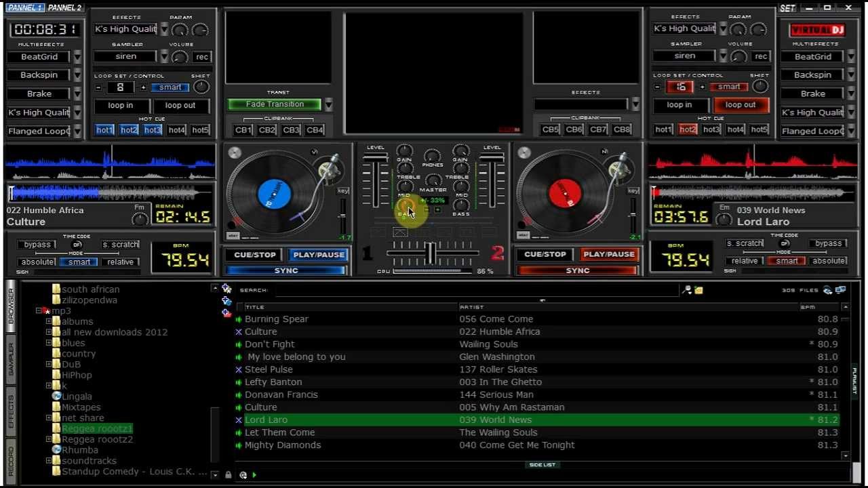Screen dimensions: 868x488
Task: Switch to PANNEL 1 tab
Action: 24,8
